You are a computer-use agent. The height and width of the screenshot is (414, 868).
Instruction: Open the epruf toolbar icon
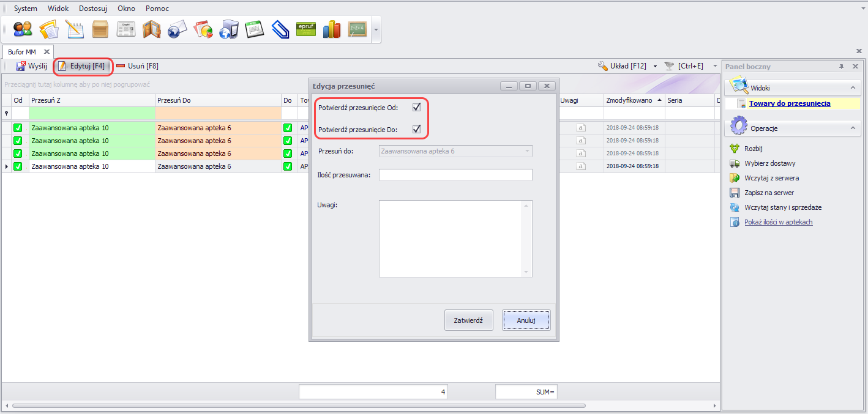click(305, 29)
